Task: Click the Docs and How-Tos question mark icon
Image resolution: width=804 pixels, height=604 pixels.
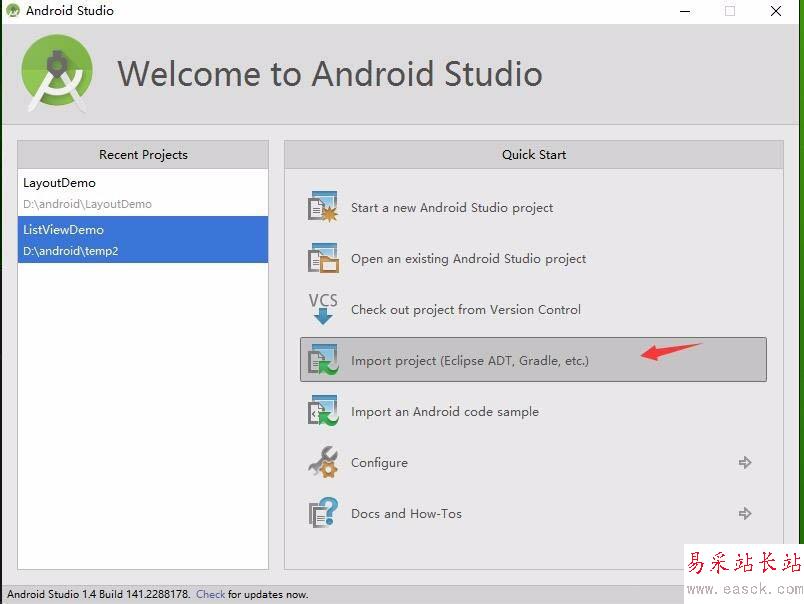Action: [323, 512]
